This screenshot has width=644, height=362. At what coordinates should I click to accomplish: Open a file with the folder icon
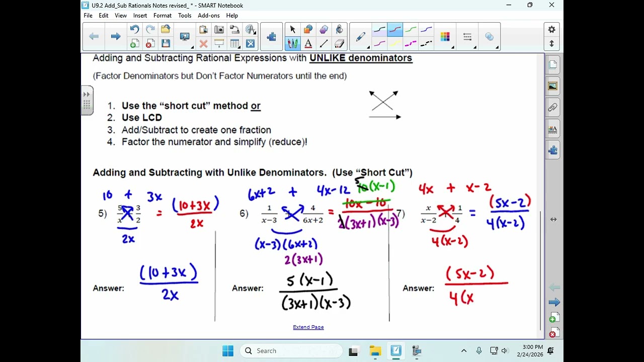(166, 30)
